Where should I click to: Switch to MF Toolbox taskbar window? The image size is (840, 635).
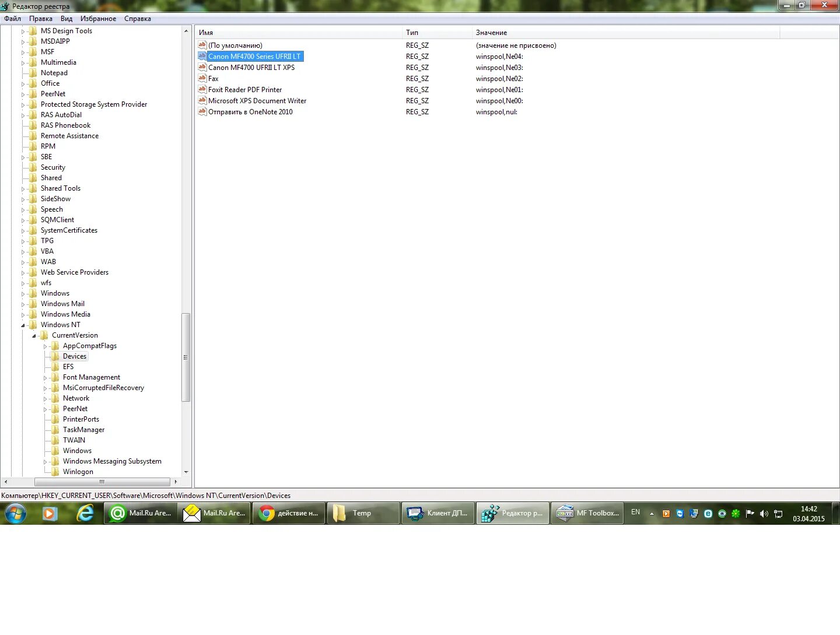pyautogui.click(x=587, y=513)
